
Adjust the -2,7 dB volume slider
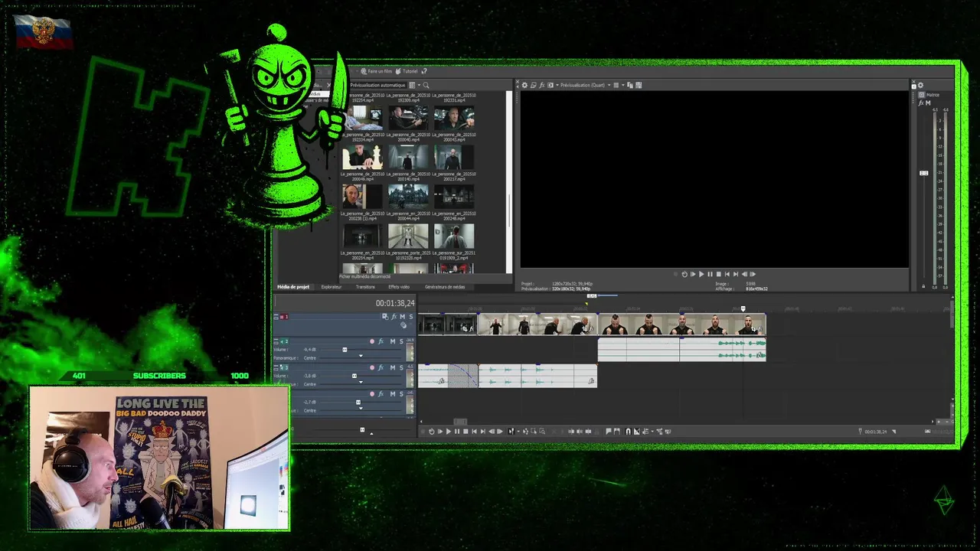358,402
